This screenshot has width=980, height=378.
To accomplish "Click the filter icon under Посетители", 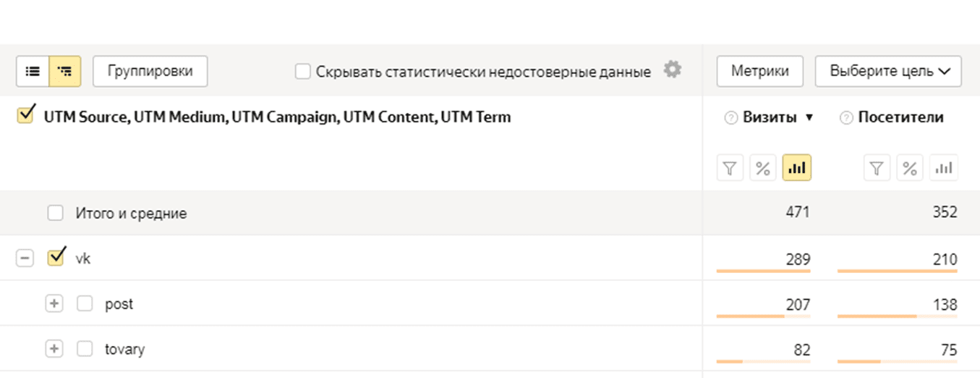I will (x=877, y=169).
